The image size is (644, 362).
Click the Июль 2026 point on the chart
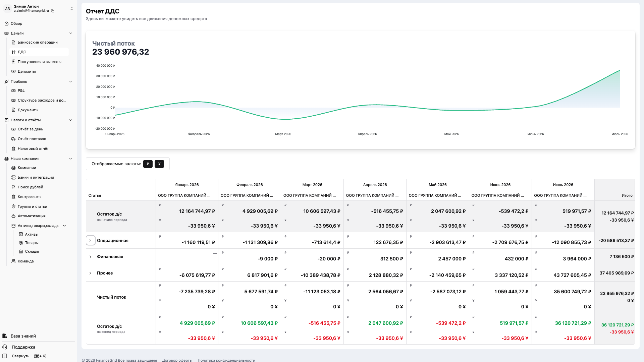(x=620, y=70)
